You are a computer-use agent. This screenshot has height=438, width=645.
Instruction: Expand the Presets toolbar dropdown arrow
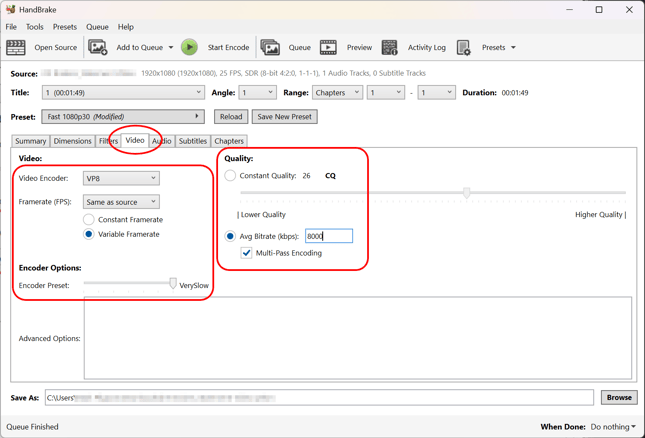513,47
